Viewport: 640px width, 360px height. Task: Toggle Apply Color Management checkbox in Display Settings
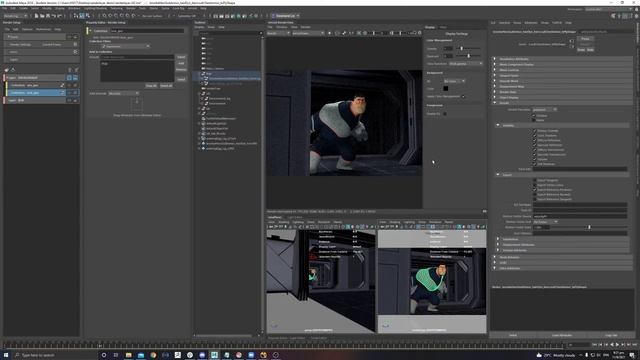463,97
